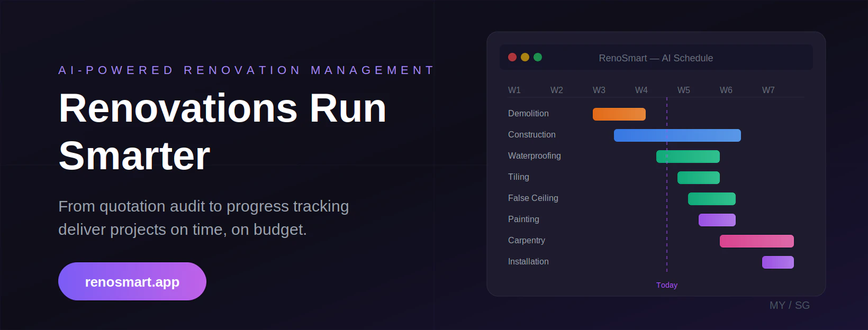Click the W6 week header

pyautogui.click(x=726, y=90)
